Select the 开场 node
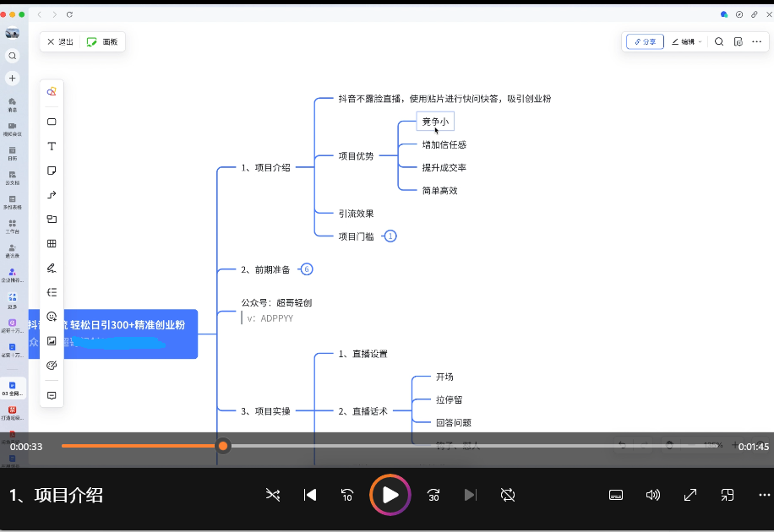This screenshot has height=532, width=774. click(444, 377)
